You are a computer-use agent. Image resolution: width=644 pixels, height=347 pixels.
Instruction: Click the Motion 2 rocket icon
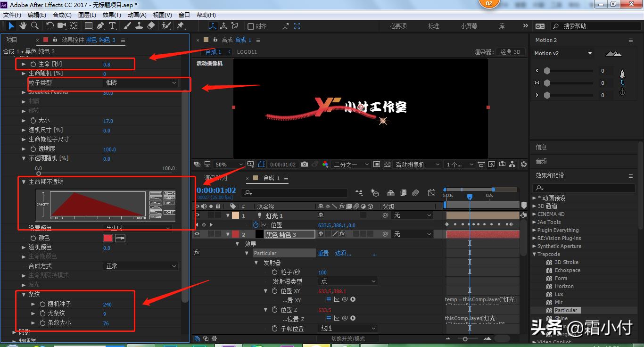coord(622,74)
